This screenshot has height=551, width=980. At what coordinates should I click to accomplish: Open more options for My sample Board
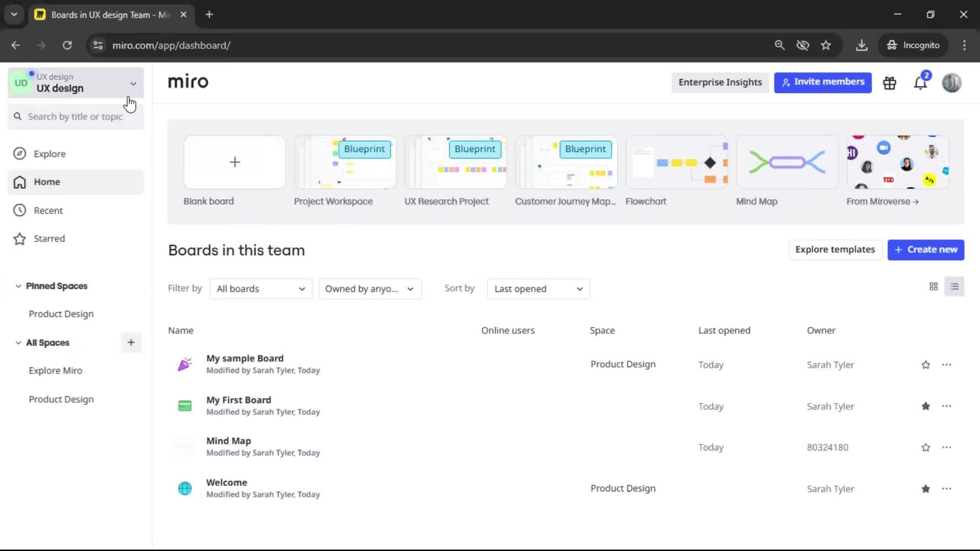(947, 365)
